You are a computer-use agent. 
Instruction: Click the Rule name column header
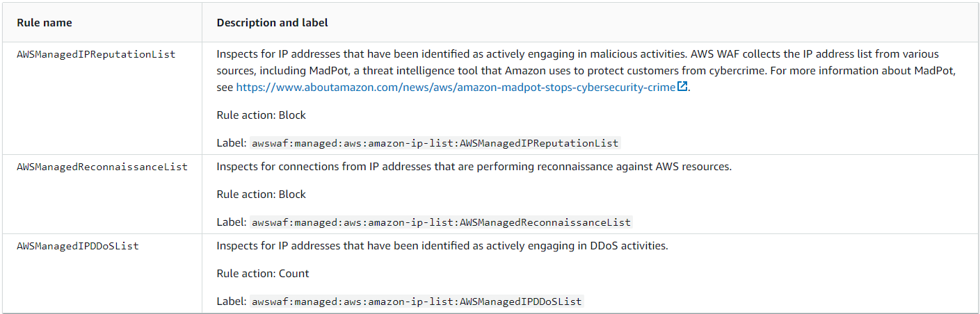coord(45,23)
